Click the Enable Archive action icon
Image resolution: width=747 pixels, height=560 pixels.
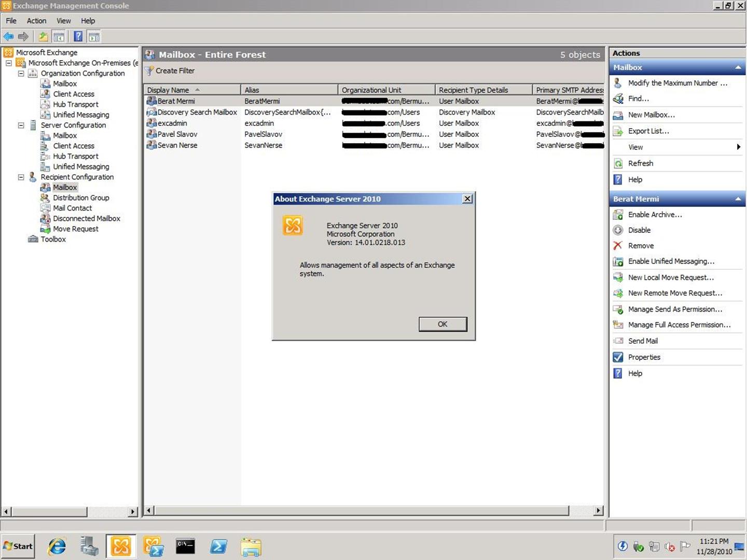click(618, 215)
